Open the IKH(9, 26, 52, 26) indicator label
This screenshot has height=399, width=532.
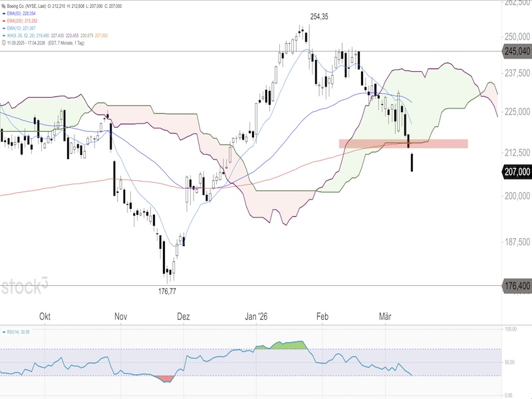[23, 35]
